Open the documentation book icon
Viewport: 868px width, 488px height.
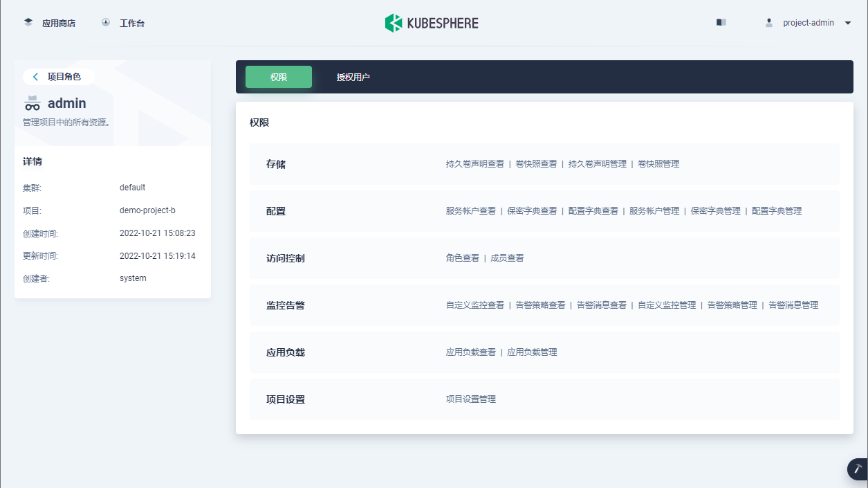(x=721, y=22)
